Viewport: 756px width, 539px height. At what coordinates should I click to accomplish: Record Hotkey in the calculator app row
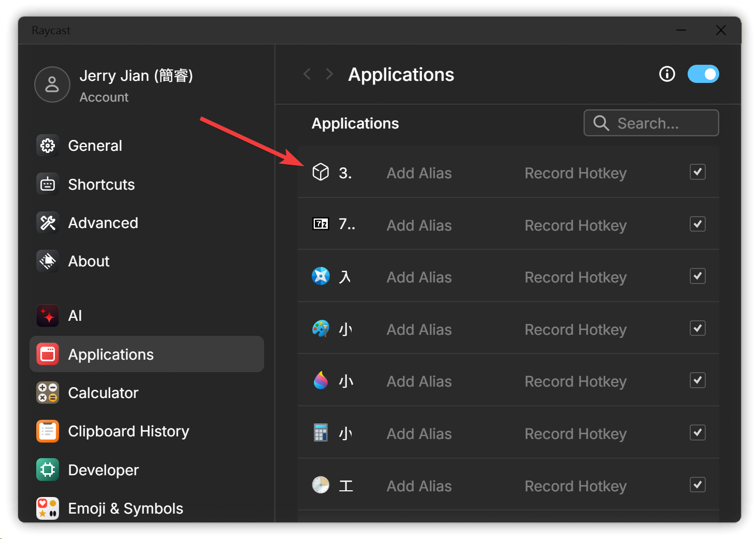pyautogui.click(x=576, y=434)
